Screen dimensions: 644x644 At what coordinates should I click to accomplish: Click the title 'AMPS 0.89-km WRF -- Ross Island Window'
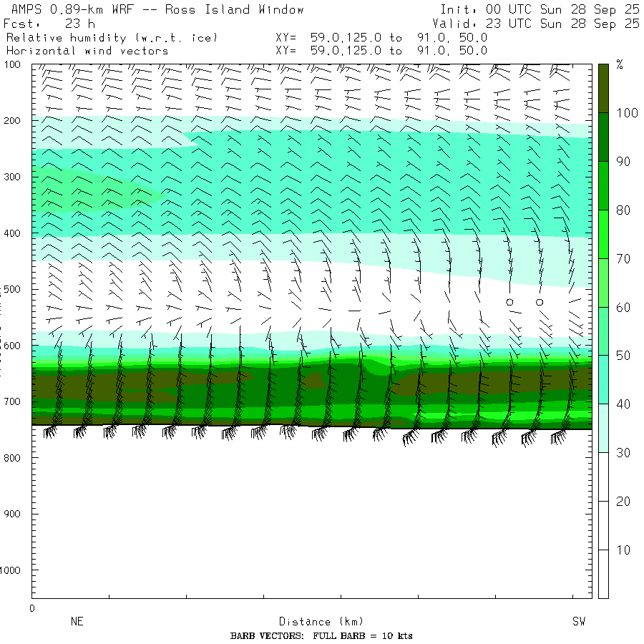click(x=157, y=9)
